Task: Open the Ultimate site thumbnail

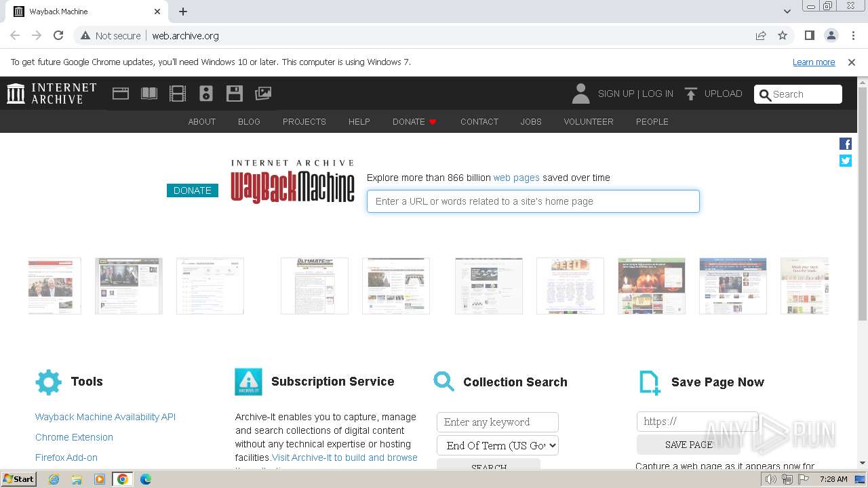Action: (x=315, y=286)
